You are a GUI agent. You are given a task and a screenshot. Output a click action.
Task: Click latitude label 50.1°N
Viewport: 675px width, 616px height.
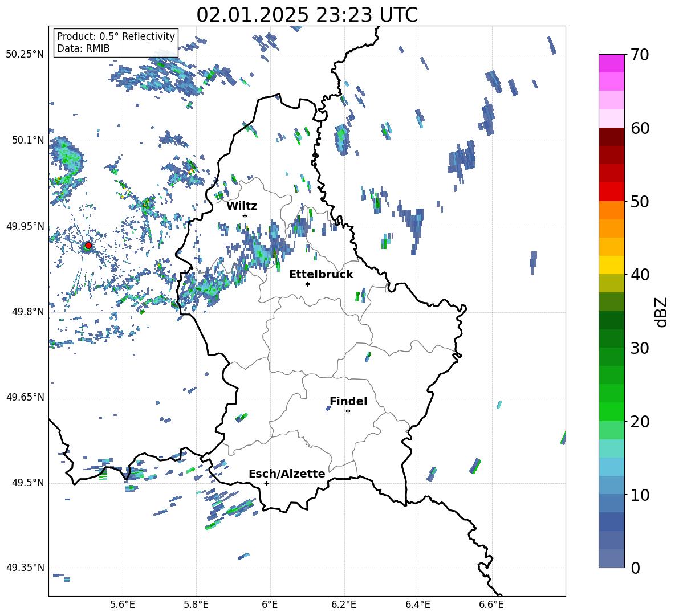(28, 141)
